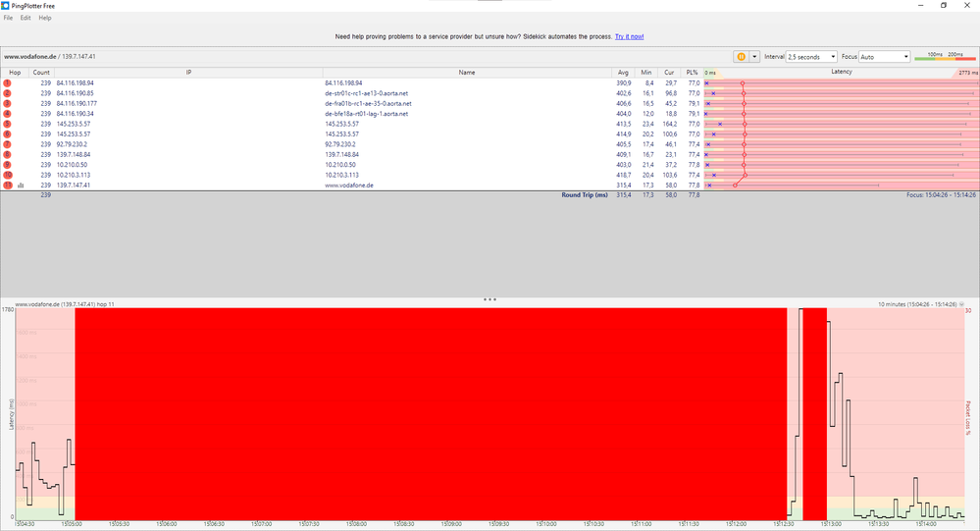Select the hop 5 red circle icon

pyautogui.click(x=8, y=124)
